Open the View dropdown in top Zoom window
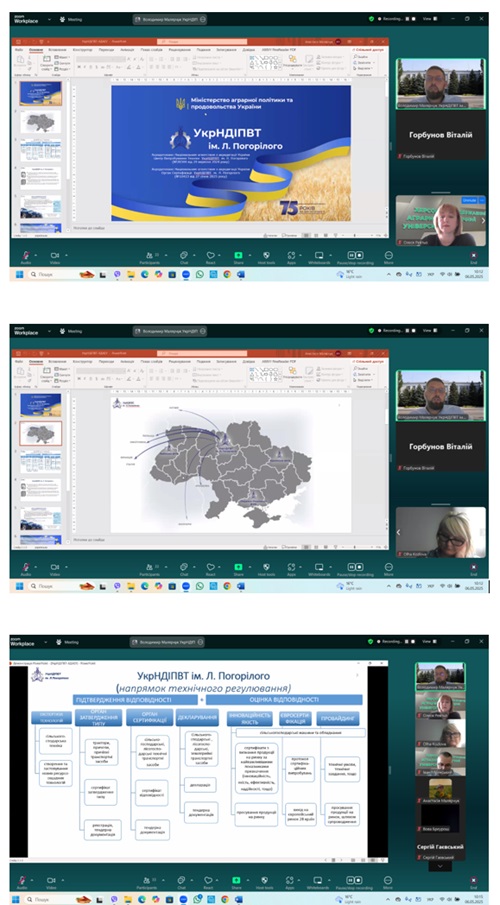This screenshot has height=905, width=500. click(x=429, y=18)
